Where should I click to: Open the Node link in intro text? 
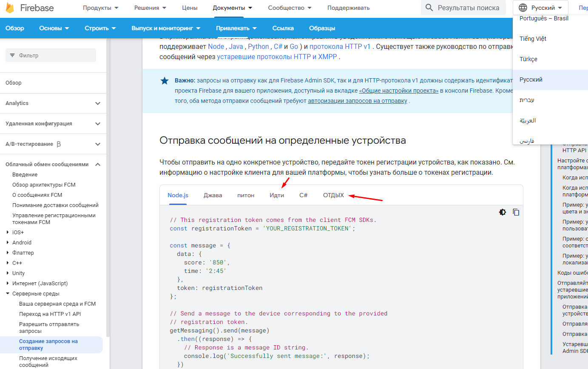216,46
